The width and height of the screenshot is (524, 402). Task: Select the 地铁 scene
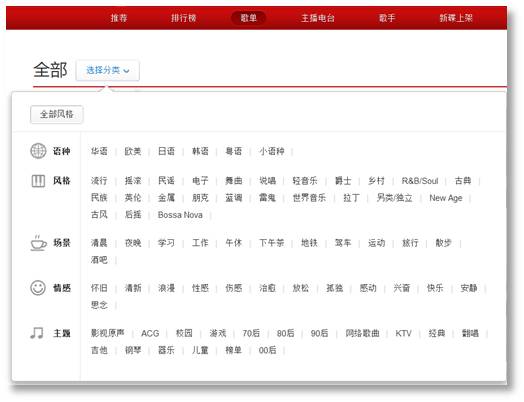309,243
